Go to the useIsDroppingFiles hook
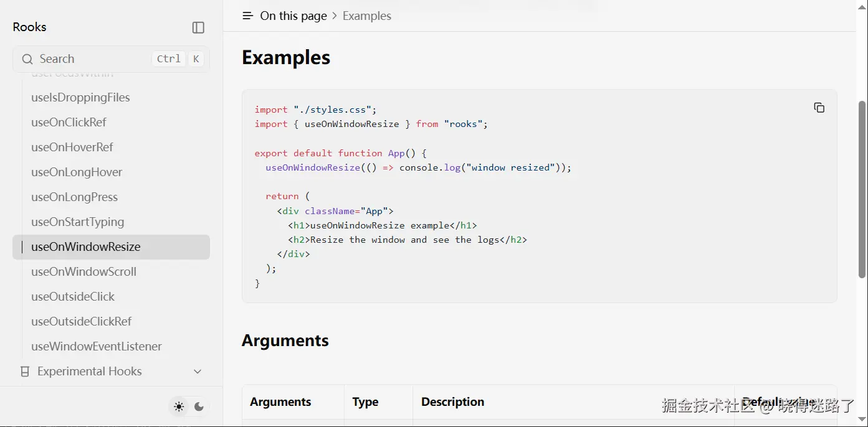This screenshot has width=868, height=427. coord(80,98)
